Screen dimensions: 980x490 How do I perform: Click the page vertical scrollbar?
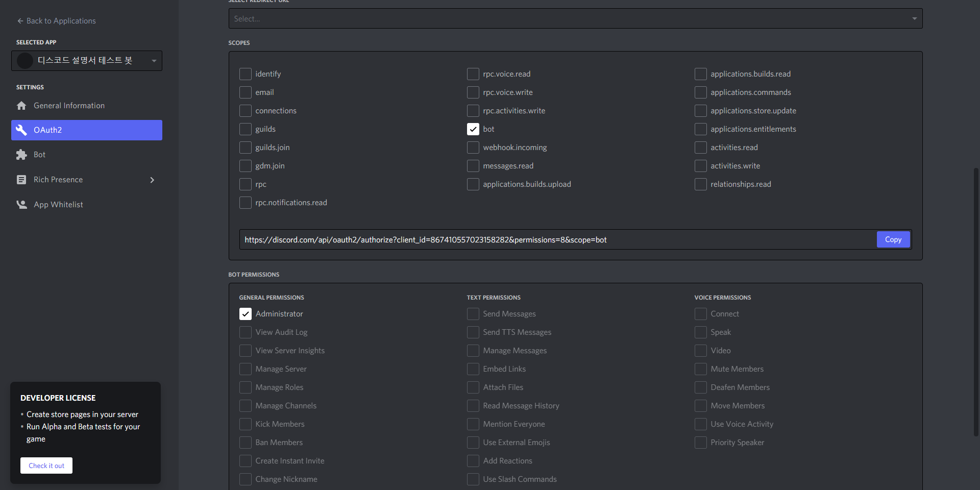(976, 301)
